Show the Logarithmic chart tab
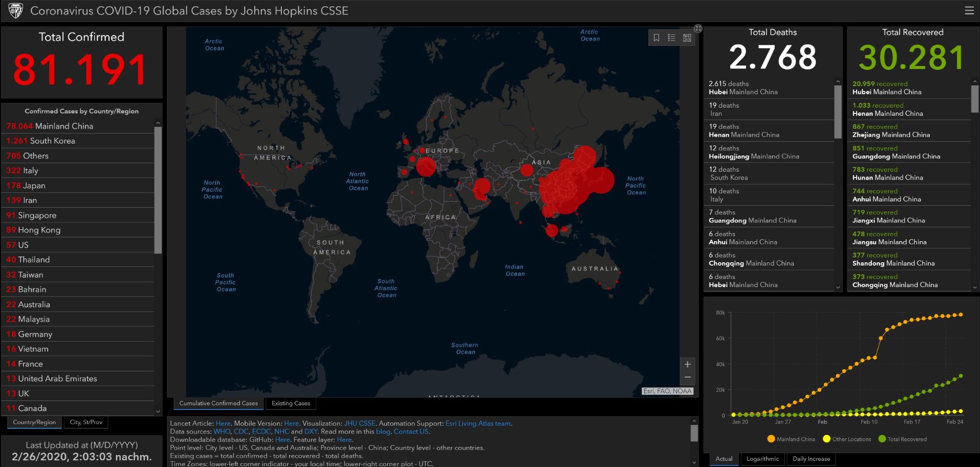Viewport: 980px width, 467px height. point(763,459)
